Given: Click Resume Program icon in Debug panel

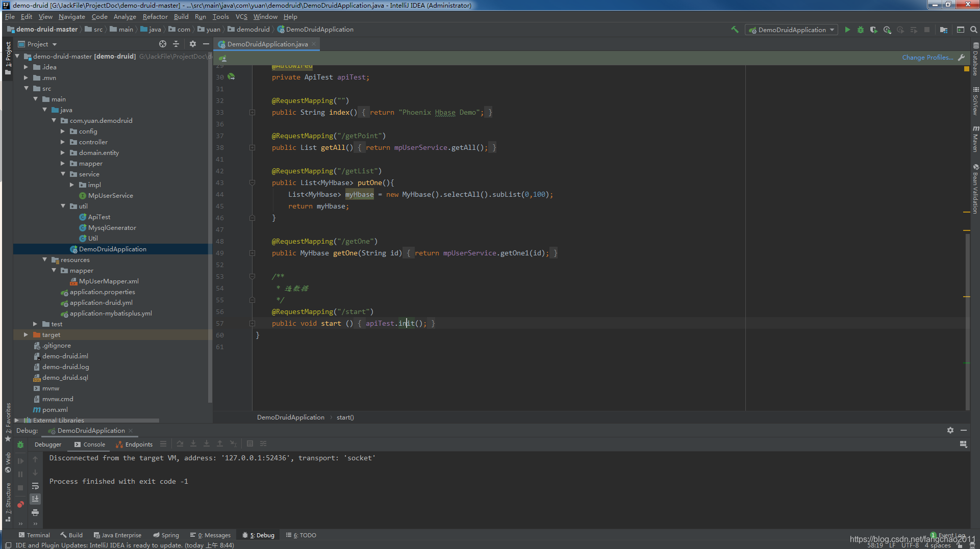Looking at the screenshot, I should click(x=20, y=461).
